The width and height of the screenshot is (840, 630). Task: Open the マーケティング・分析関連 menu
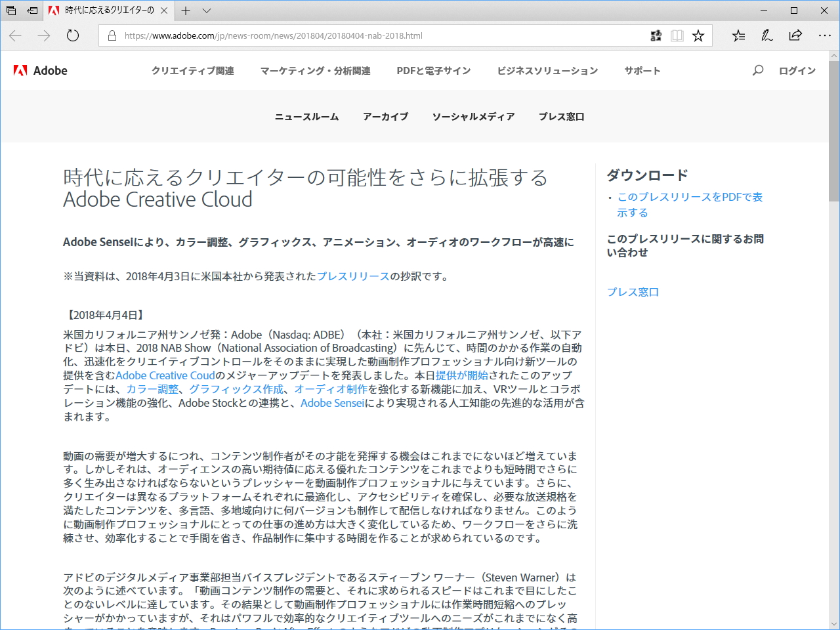[316, 71]
